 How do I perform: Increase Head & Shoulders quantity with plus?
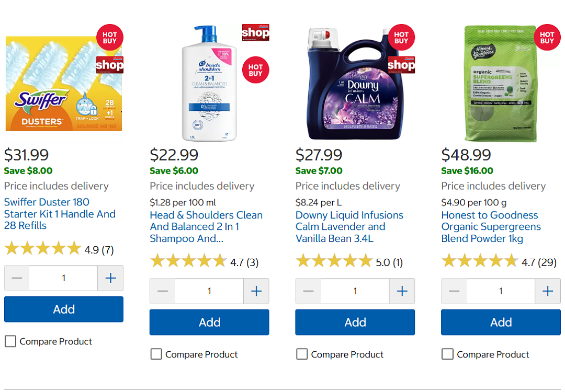[256, 291]
